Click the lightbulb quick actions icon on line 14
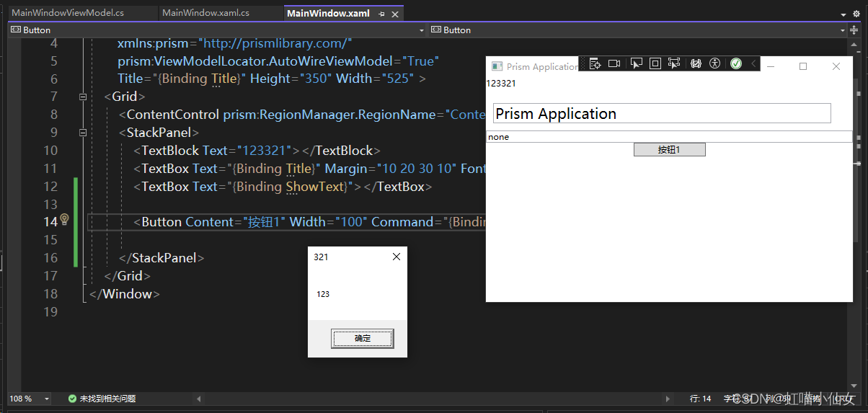 (x=64, y=220)
